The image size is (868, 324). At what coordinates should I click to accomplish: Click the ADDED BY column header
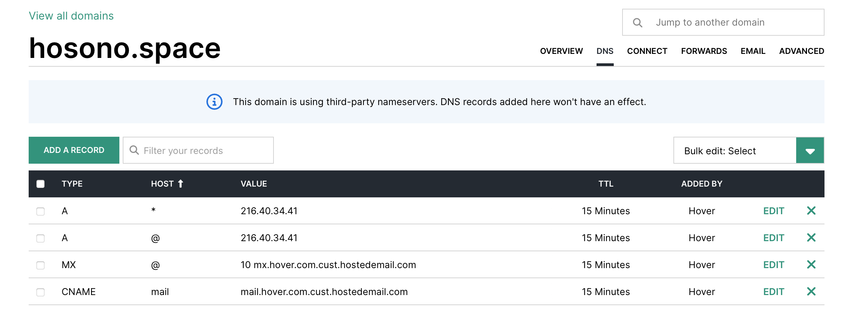pos(701,184)
